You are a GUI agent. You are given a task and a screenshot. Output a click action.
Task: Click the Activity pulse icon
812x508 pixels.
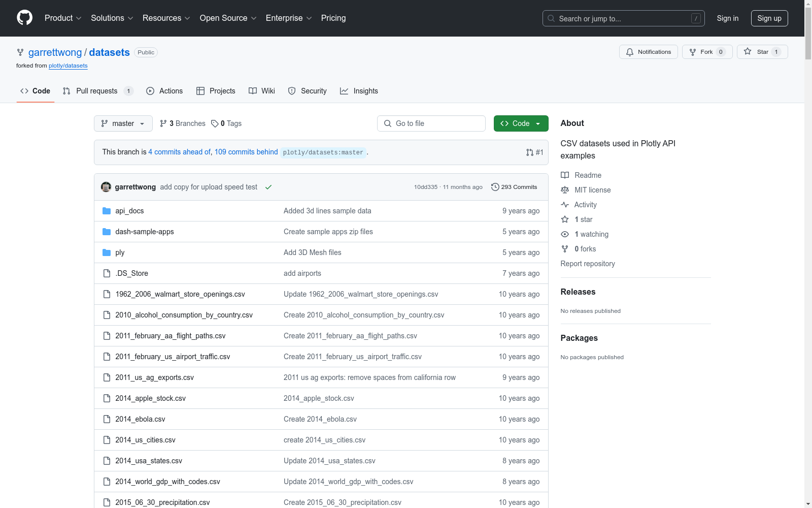pos(565,205)
